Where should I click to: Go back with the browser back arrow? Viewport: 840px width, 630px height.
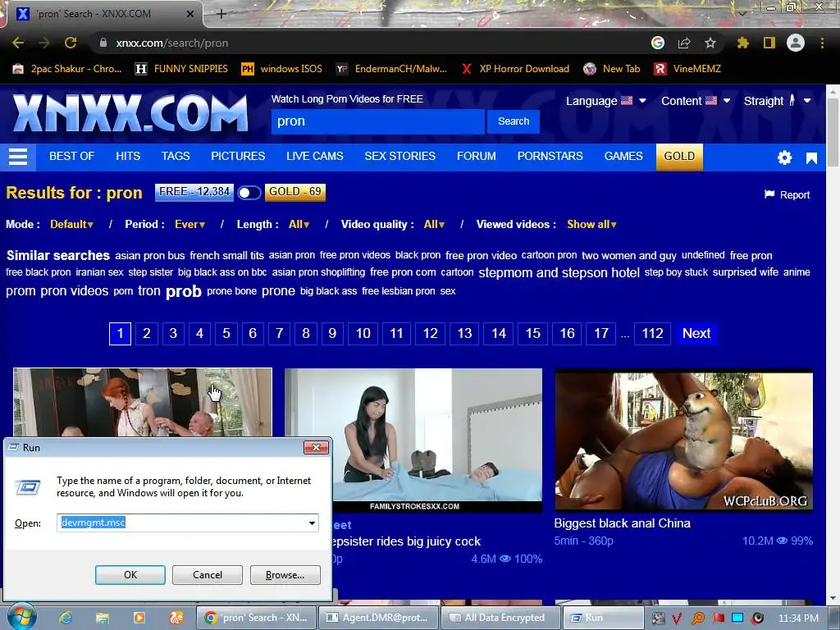pyautogui.click(x=18, y=43)
